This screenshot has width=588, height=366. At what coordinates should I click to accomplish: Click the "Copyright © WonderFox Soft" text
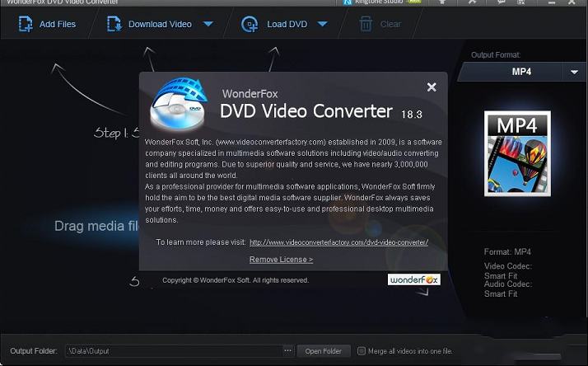236,280
